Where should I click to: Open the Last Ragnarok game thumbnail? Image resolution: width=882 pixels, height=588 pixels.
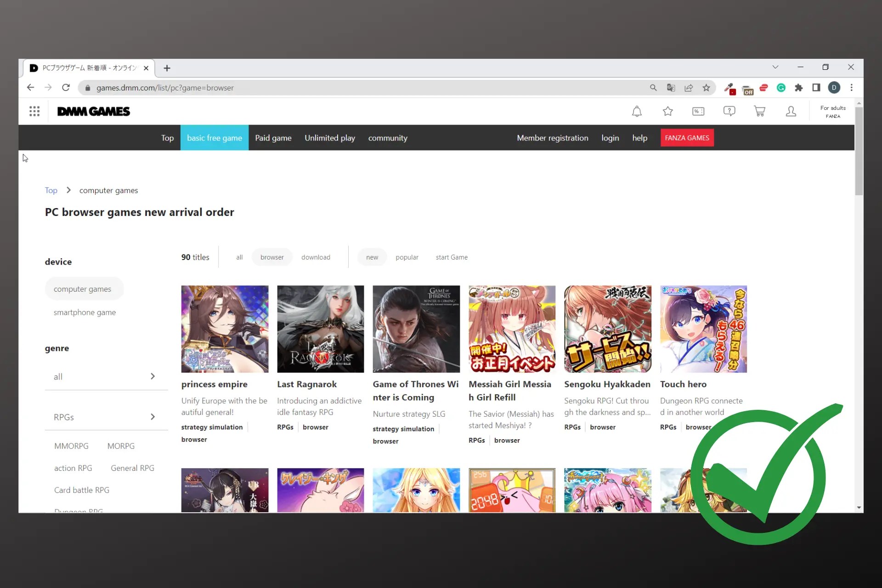[x=320, y=329]
